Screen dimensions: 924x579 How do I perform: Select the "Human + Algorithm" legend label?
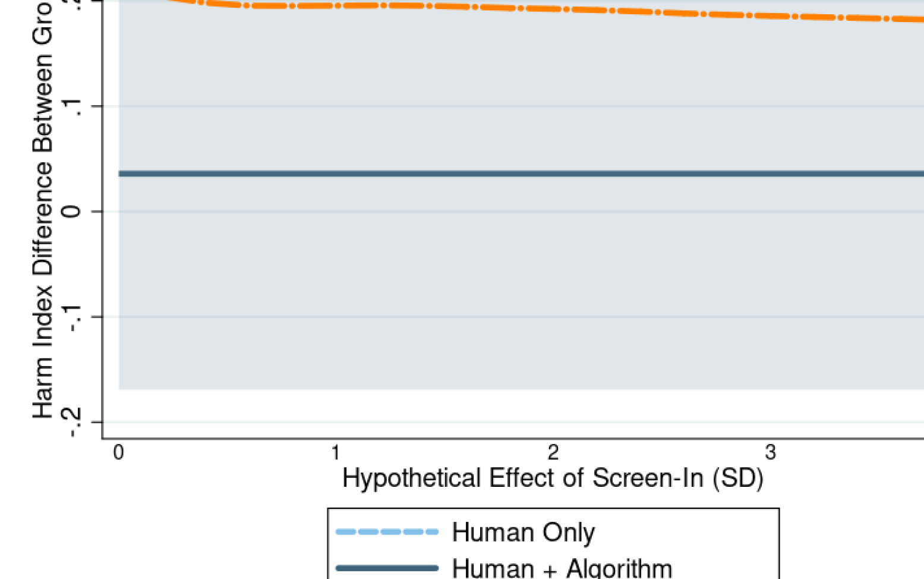coord(562,568)
